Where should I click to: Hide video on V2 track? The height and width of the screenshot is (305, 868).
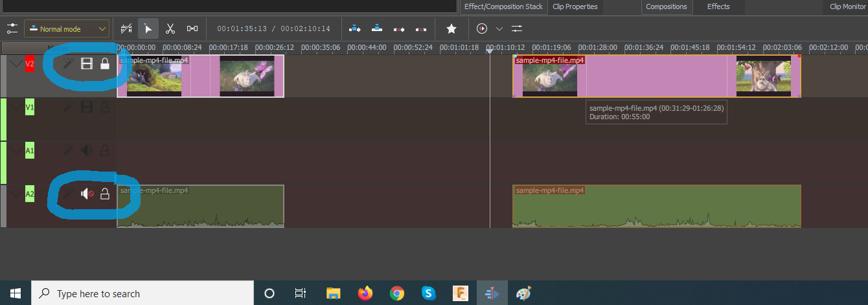click(x=86, y=63)
